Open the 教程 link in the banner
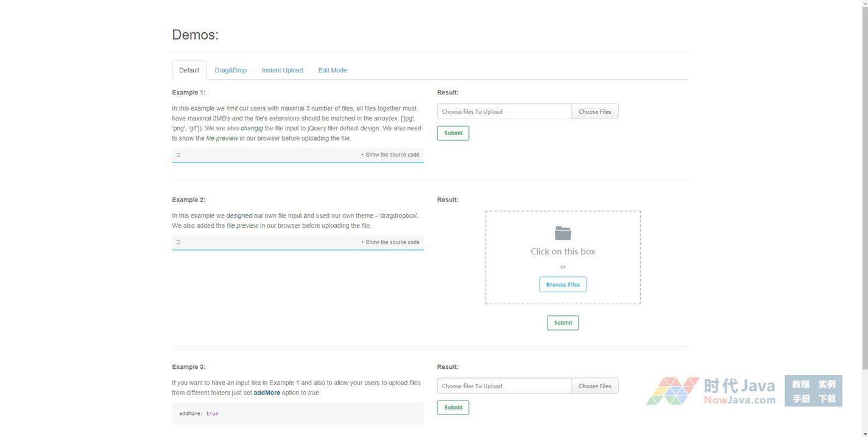The height and width of the screenshot is (437, 868). 800,384
